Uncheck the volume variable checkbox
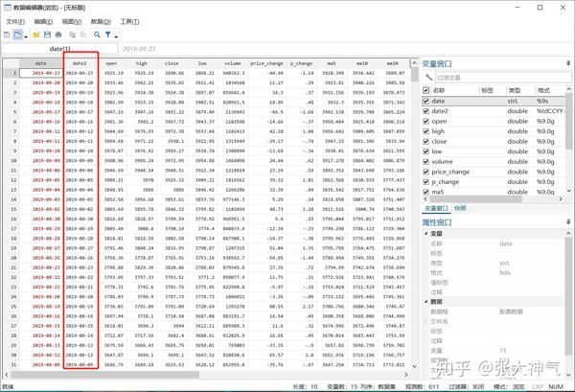The width and height of the screenshot is (575, 392). [425, 162]
